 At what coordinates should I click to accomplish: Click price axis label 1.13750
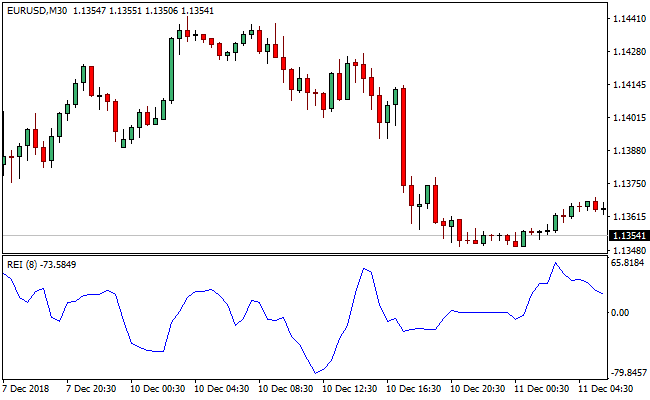[629, 184]
